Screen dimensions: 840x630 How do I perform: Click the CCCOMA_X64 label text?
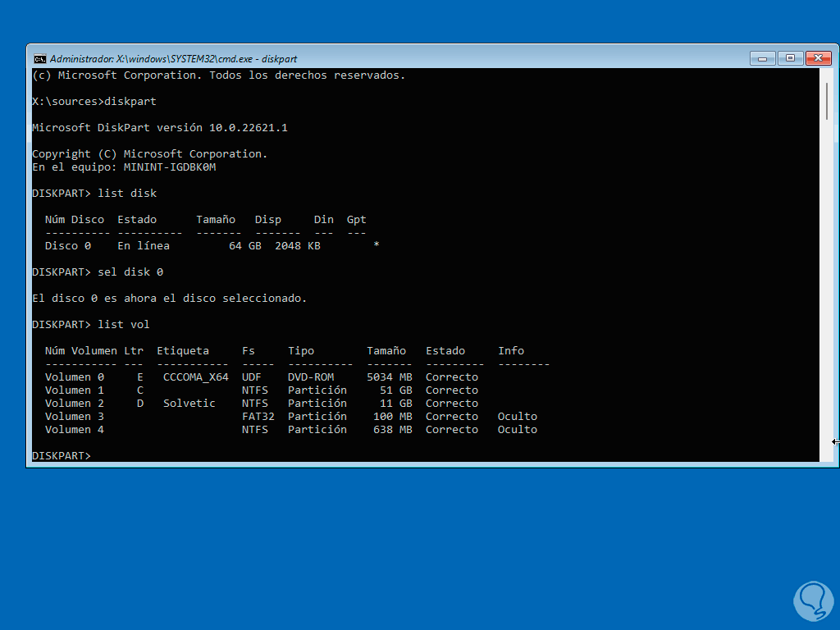pyautogui.click(x=198, y=377)
